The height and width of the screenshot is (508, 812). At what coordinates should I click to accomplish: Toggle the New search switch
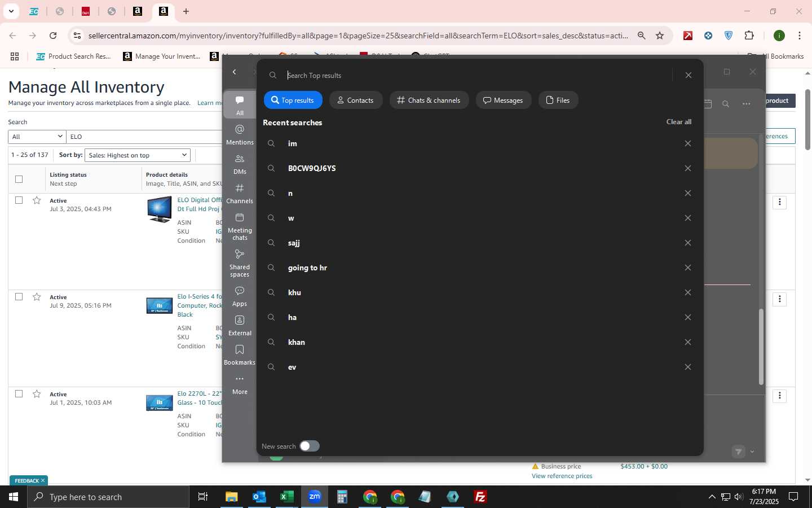tap(309, 446)
